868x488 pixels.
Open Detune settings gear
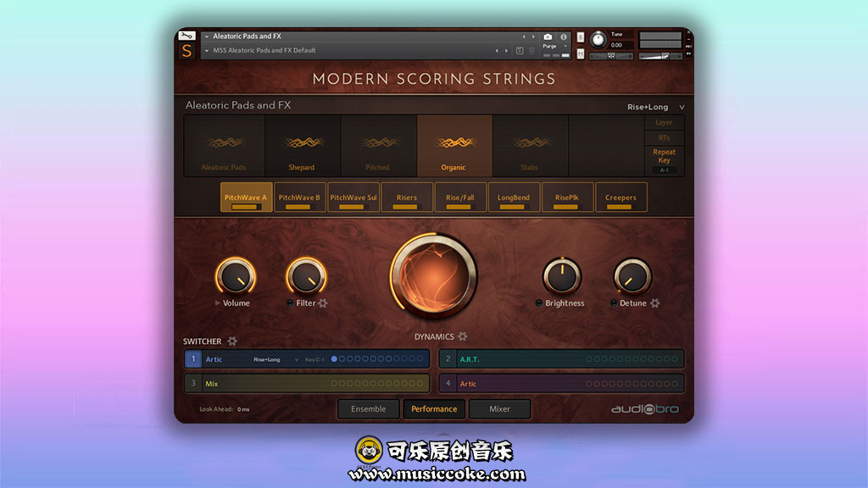[x=655, y=303]
